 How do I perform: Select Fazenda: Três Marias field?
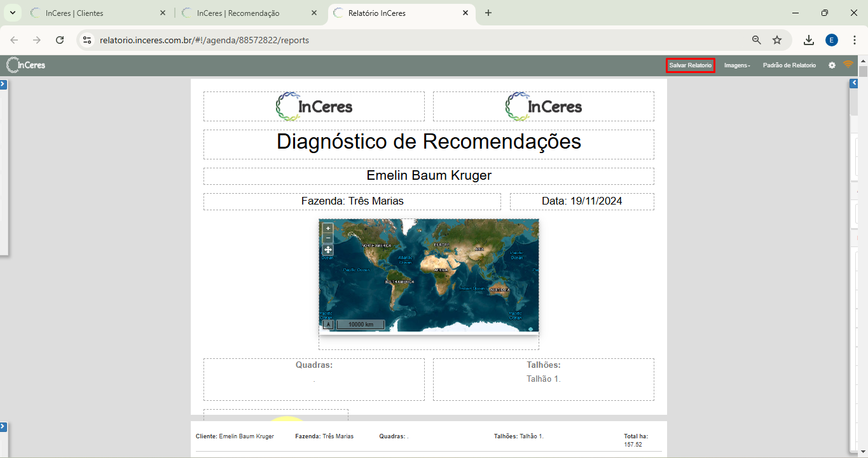click(352, 201)
